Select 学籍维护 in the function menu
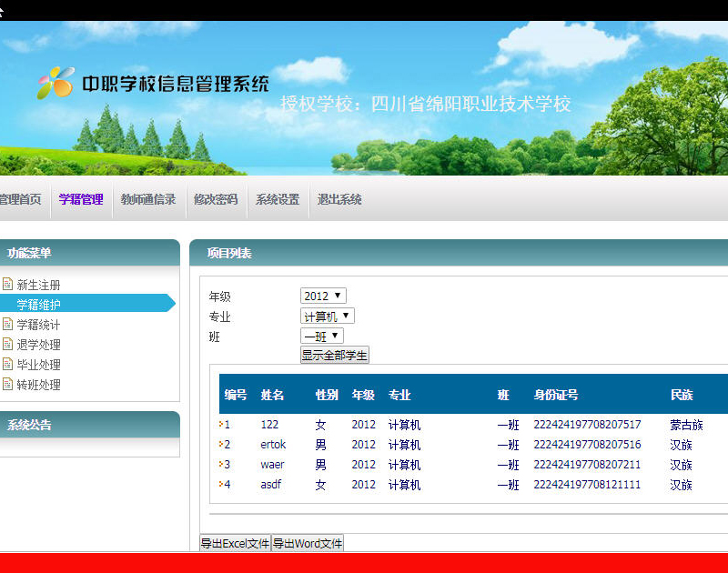 [x=39, y=305]
